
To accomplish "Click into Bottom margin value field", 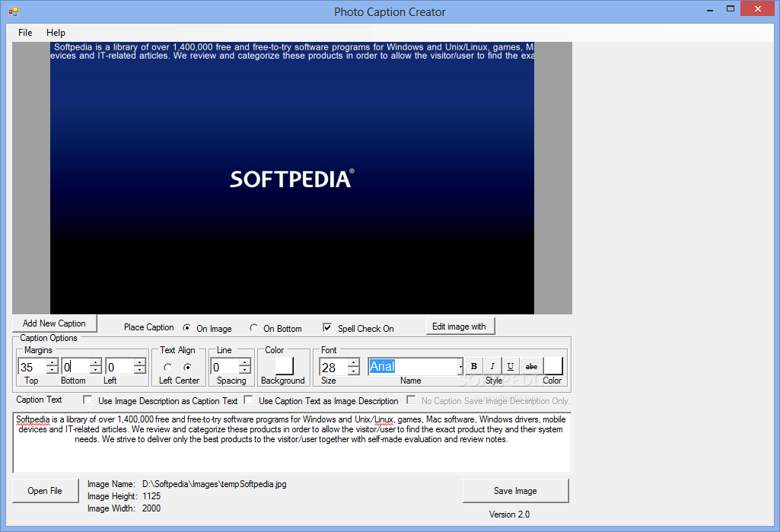I will coord(76,367).
